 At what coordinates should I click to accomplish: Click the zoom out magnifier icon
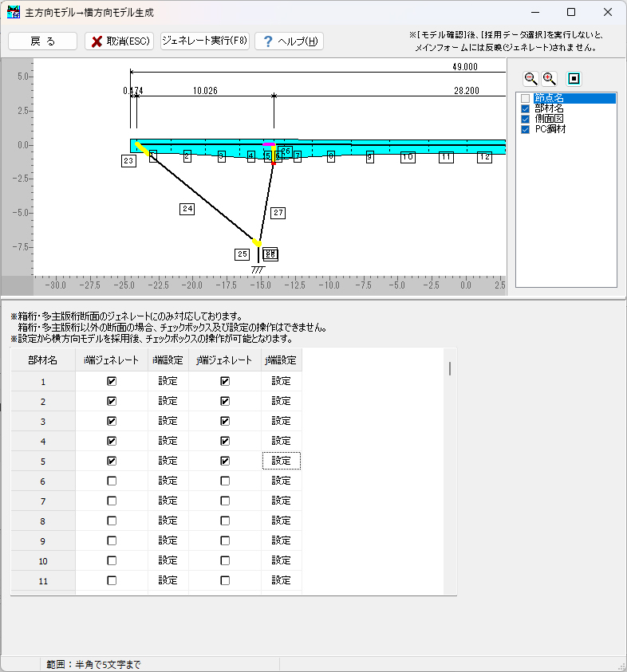[x=530, y=78]
